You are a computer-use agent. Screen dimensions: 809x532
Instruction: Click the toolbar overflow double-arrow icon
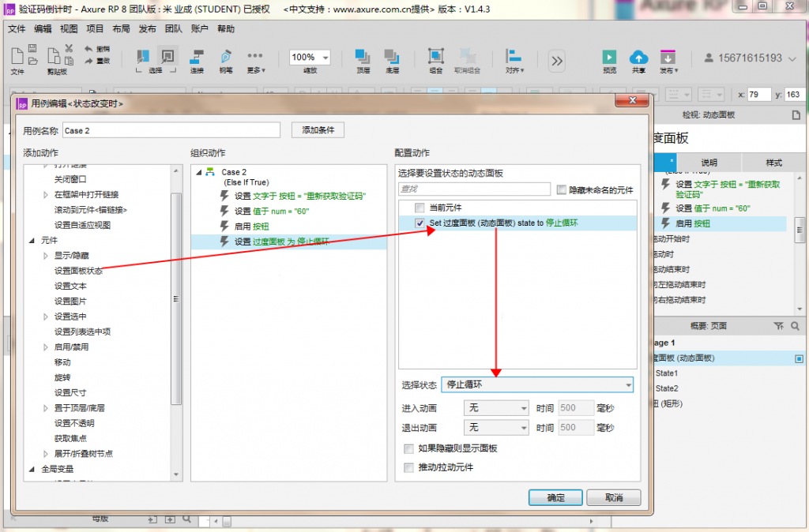[557, 61]
